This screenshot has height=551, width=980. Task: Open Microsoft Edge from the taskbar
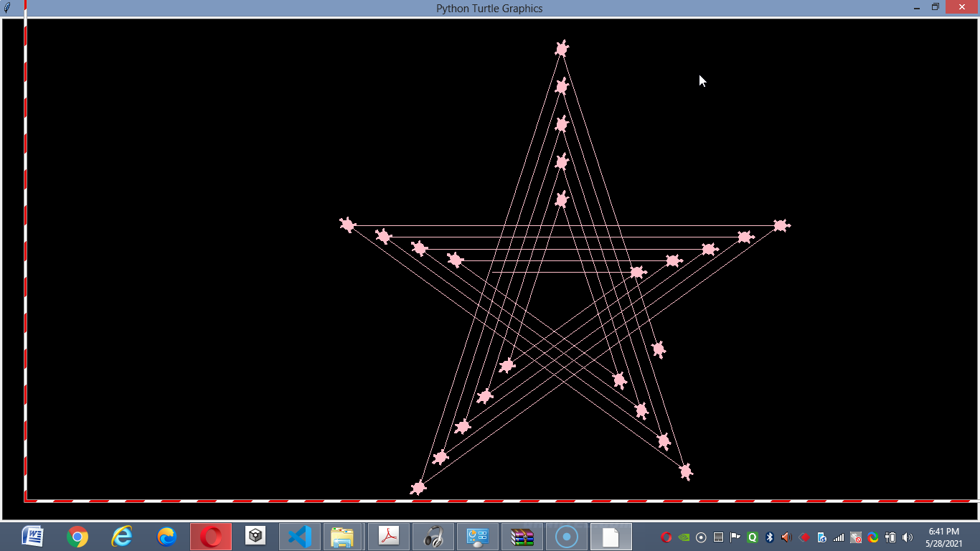pyautogui.click(x=166, y=537)
